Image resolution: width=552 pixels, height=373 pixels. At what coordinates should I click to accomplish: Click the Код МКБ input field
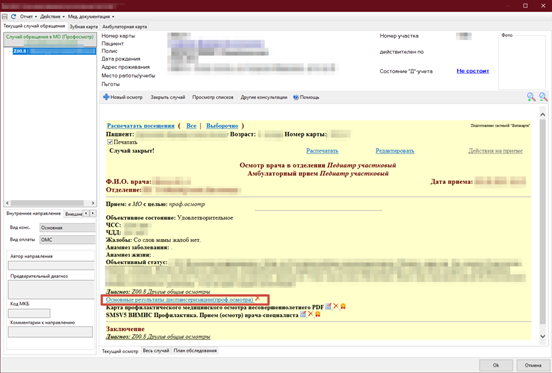click(x=29, y=313)
